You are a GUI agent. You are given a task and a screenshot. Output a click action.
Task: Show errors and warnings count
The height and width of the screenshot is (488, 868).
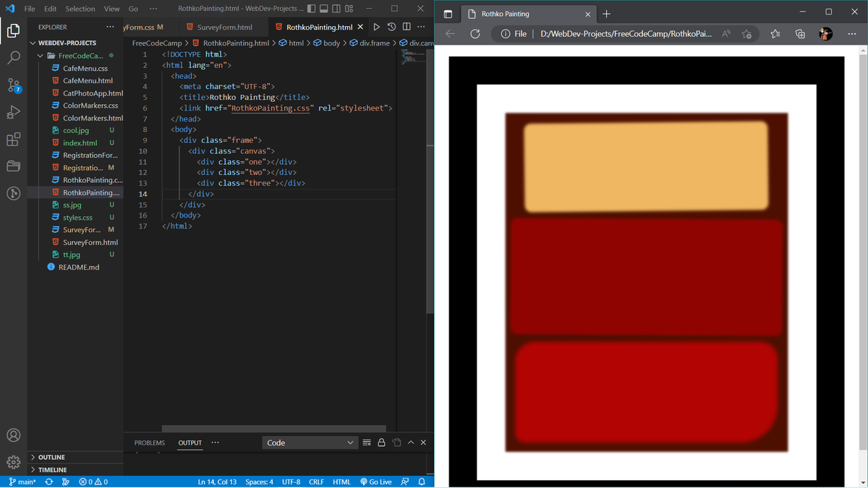(93, 481)
